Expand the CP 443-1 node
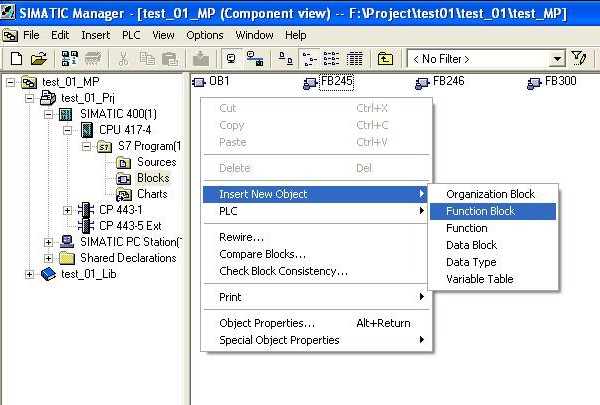The width and height of the screenshot is (600, 405). pos(67,210)
